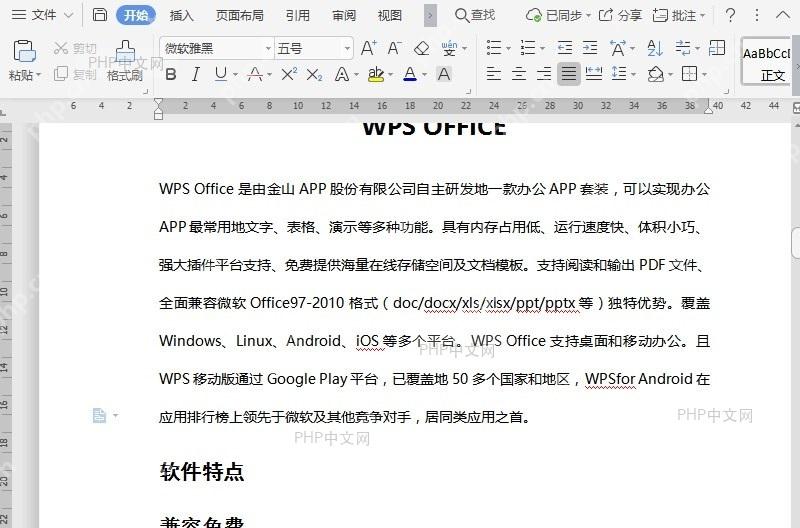This screenshot has width=800, height=528.
Task: Open the line spacing icon
Action: pyautogui.click(x=619, y=74)
